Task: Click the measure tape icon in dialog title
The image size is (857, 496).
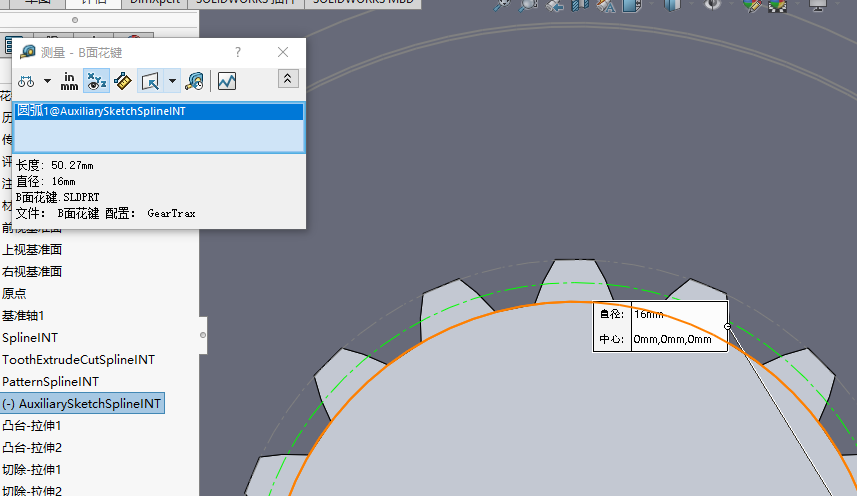Action: point(28,52)
